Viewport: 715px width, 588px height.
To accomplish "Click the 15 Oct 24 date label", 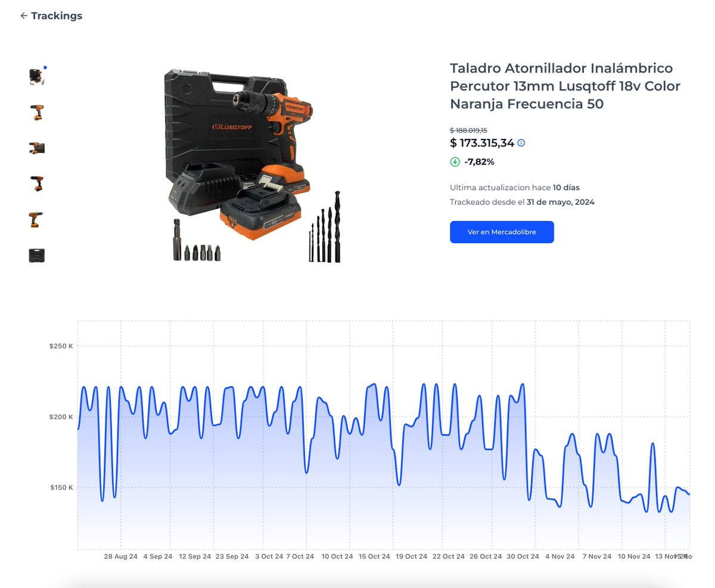I will tap(374, 556).
